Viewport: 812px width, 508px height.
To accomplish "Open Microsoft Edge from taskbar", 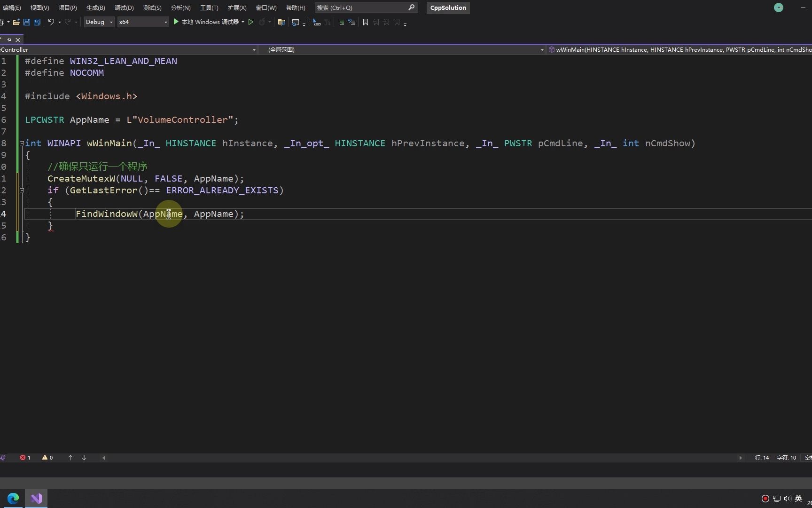I will tap(13, 498).
